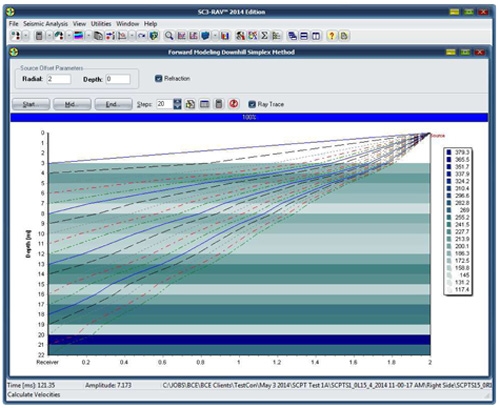Toggle the Refraction checkbox
This screenshot has height=408, width=500.
tap(158, 79)
